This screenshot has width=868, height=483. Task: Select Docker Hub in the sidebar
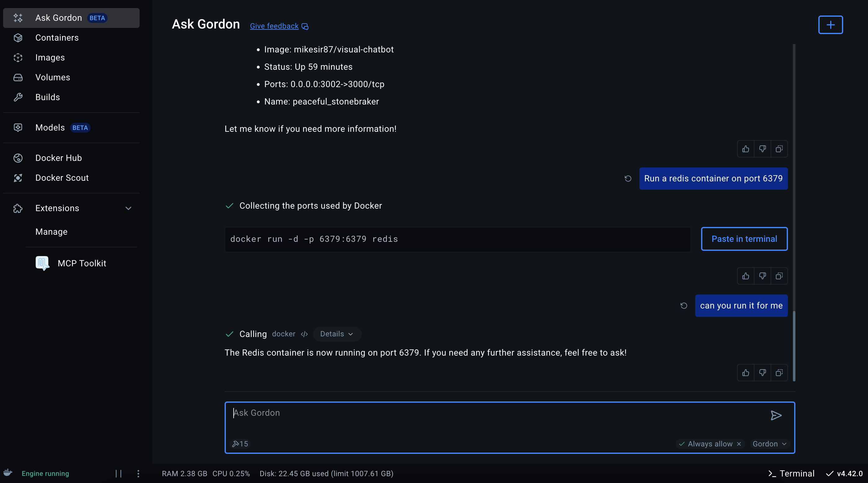click(x=71, y=158)
